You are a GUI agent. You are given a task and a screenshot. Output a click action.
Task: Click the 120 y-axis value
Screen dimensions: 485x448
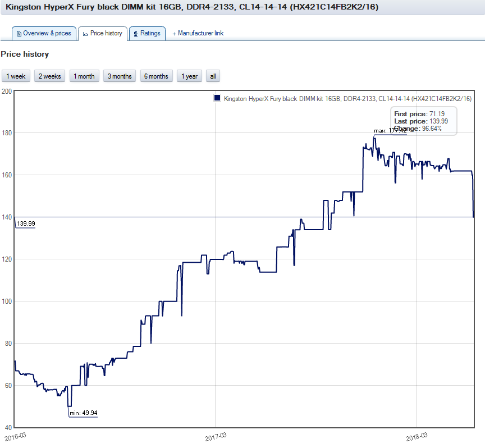(7, 259)
